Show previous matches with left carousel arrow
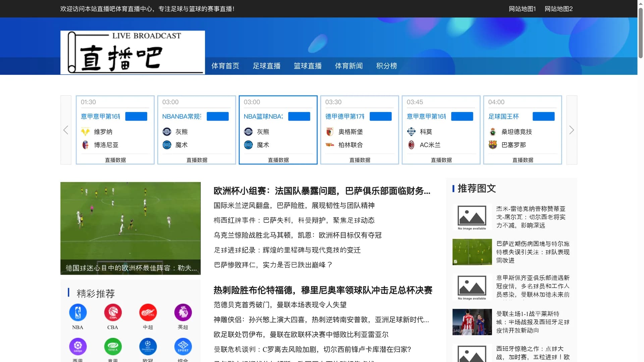 click(66, 130)
